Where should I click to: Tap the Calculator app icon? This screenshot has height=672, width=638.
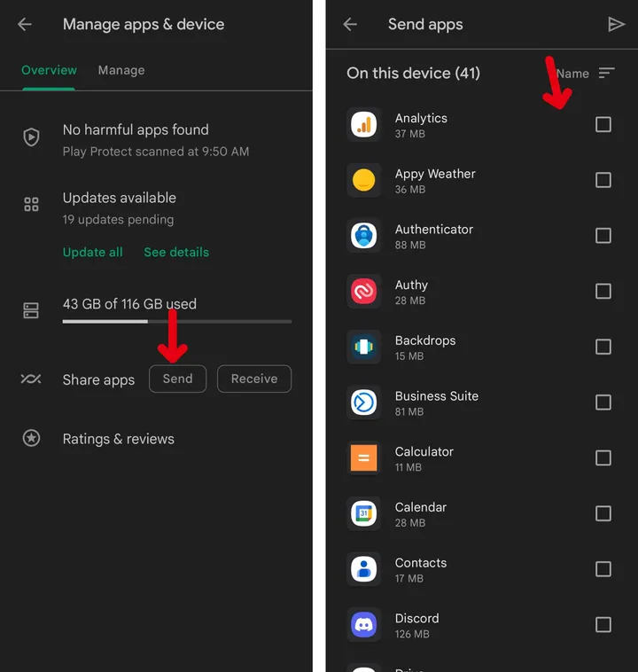click(x=364, y=457)
